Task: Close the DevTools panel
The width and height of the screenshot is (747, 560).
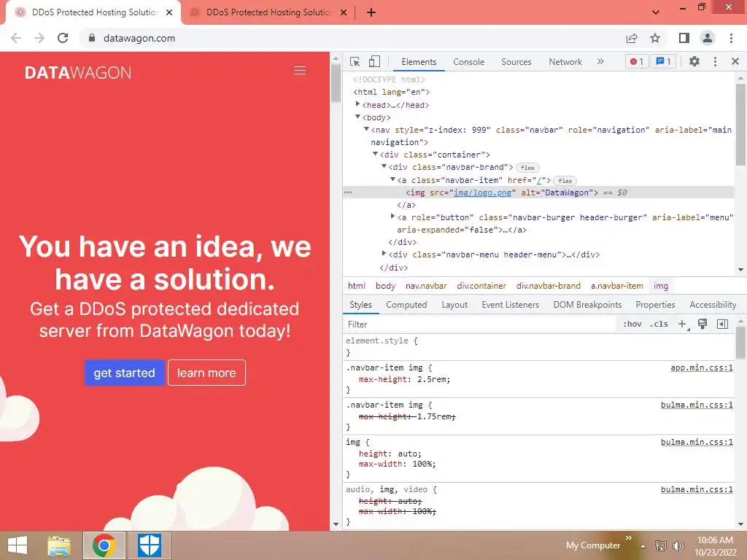Action: tap(735, 61)
